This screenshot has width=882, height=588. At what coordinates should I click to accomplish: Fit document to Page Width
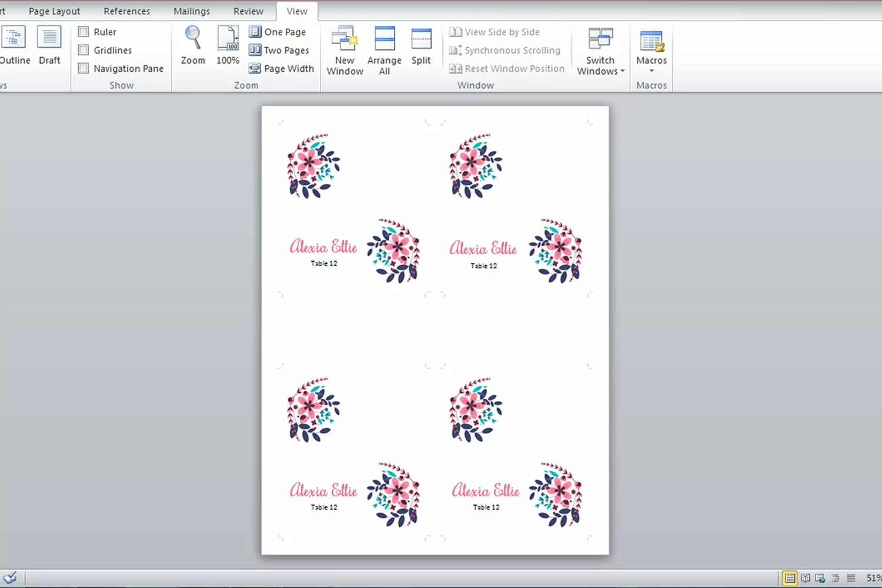click(x=281, y=68)
